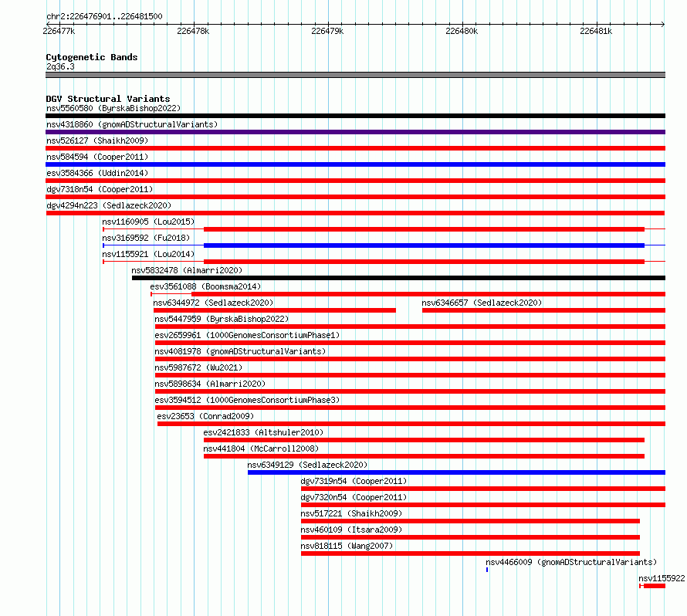Click the esv2421833 (Altshuler2010) label
The width and height of the screenshot is (687, 616).
263,432
